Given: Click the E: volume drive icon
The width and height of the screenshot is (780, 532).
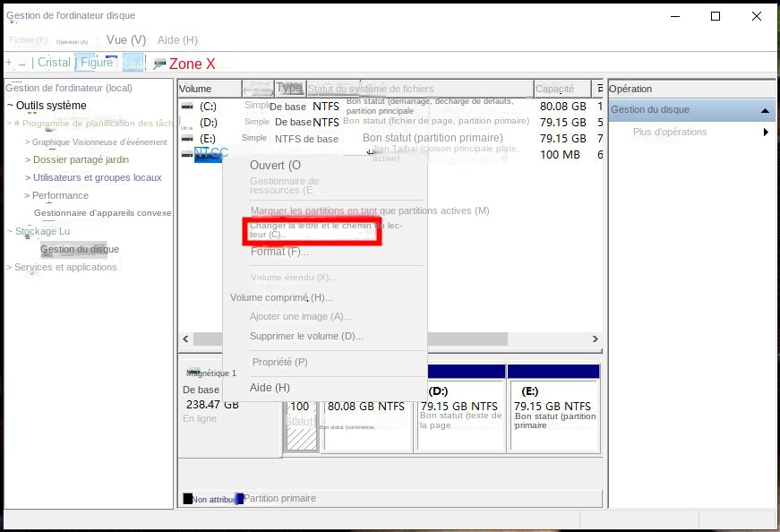Looking at the screenshot, I should click(x=186, y=138).
